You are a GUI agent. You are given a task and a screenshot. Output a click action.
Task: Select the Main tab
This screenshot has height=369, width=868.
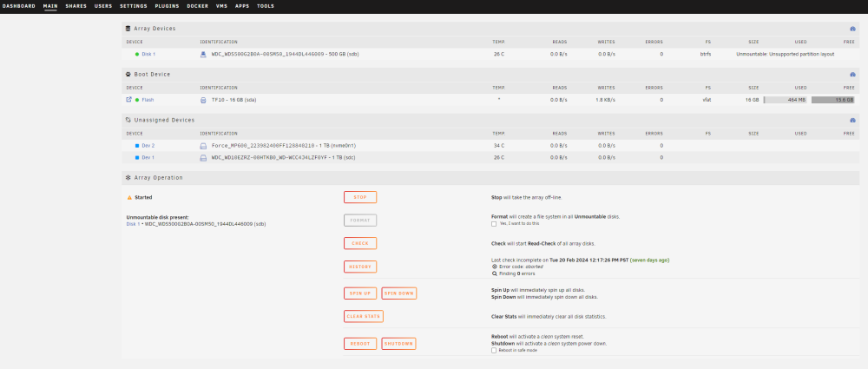[50, 6]
